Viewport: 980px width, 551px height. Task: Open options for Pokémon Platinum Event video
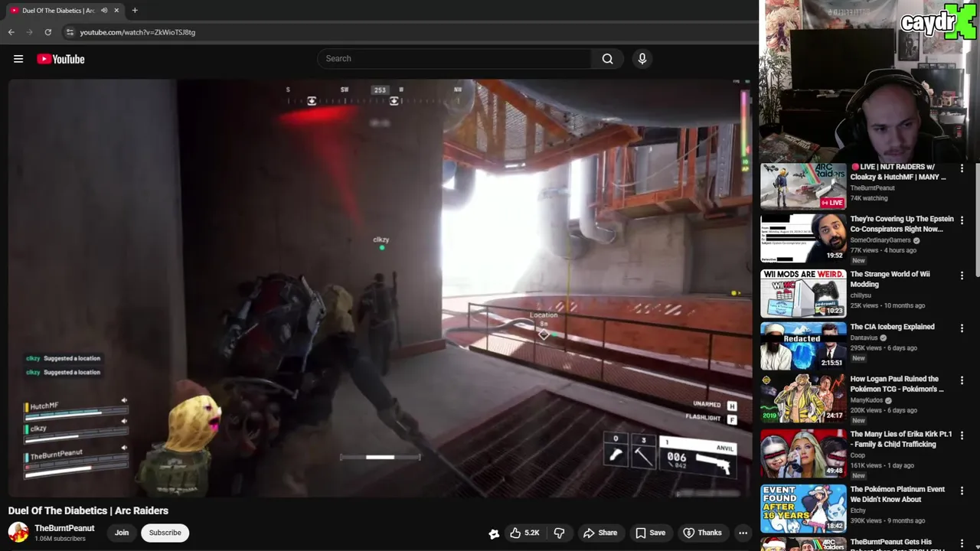962,491
